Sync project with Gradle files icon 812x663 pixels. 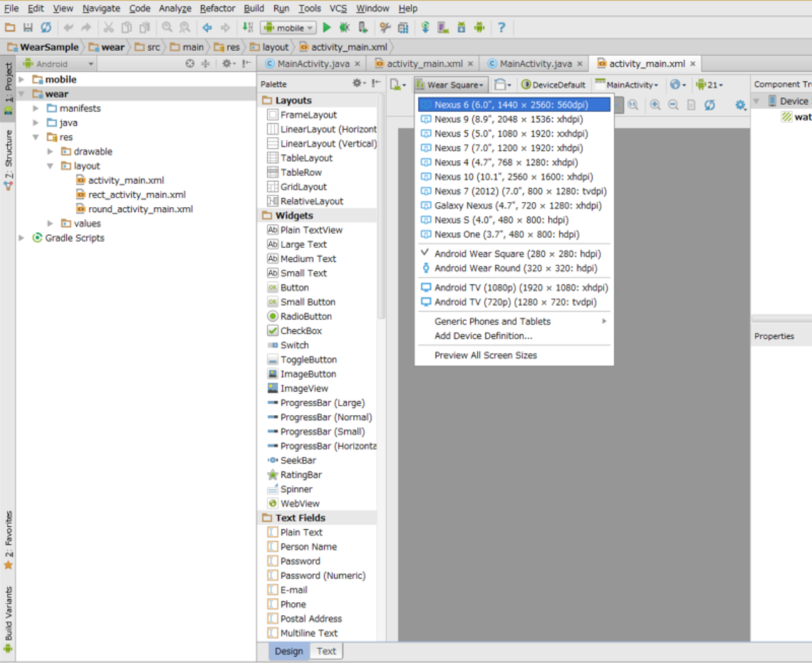click(x=425, y=27)
